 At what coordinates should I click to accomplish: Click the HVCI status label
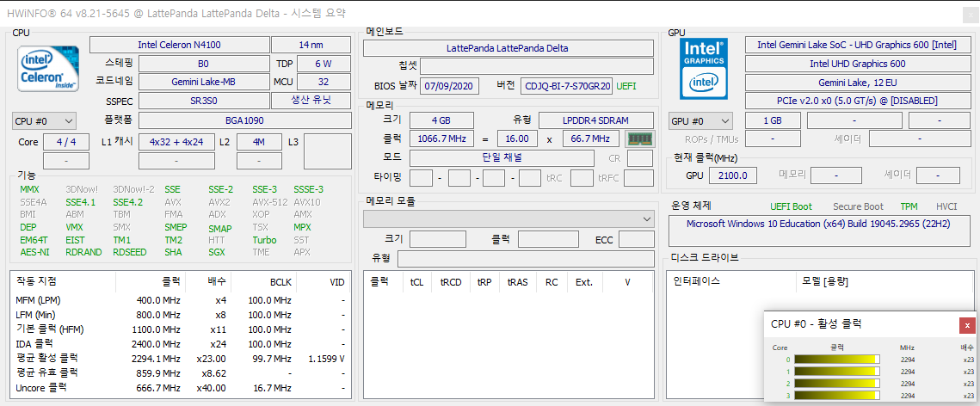click(x=946, y=206)
